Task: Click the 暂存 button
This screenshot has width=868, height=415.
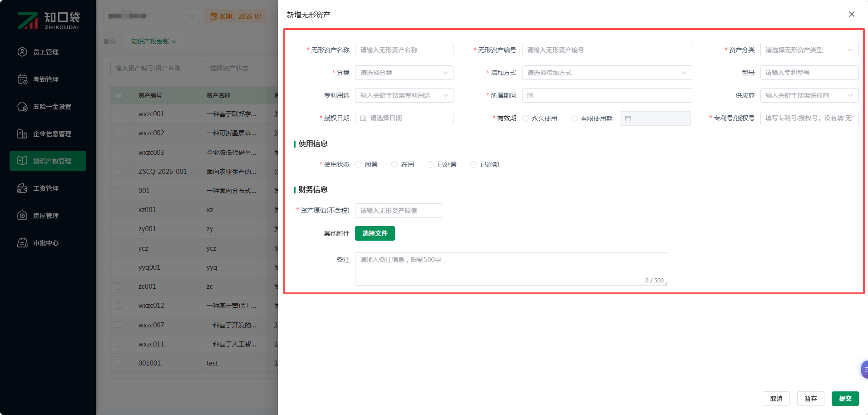Action: 811,399
